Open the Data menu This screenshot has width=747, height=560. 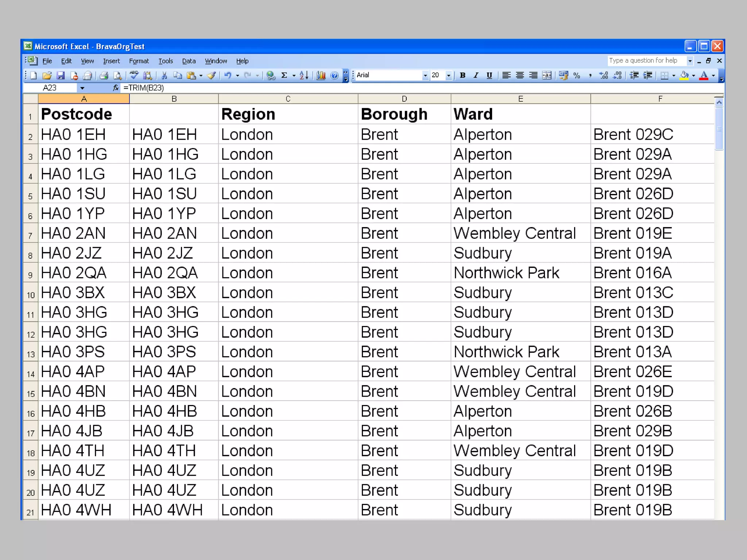189,61
